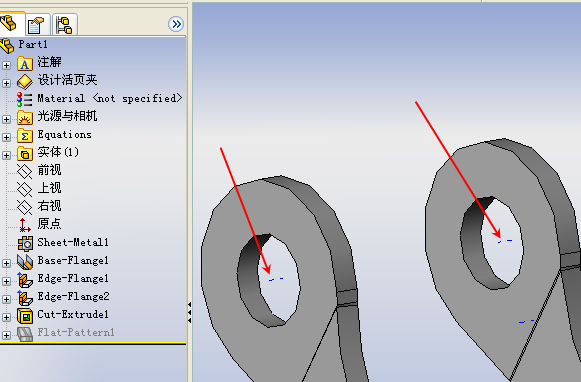The width and height of the screenshot is (581, 382).
Task: Select the 前视 front plane label
Action: click(50, 170)
